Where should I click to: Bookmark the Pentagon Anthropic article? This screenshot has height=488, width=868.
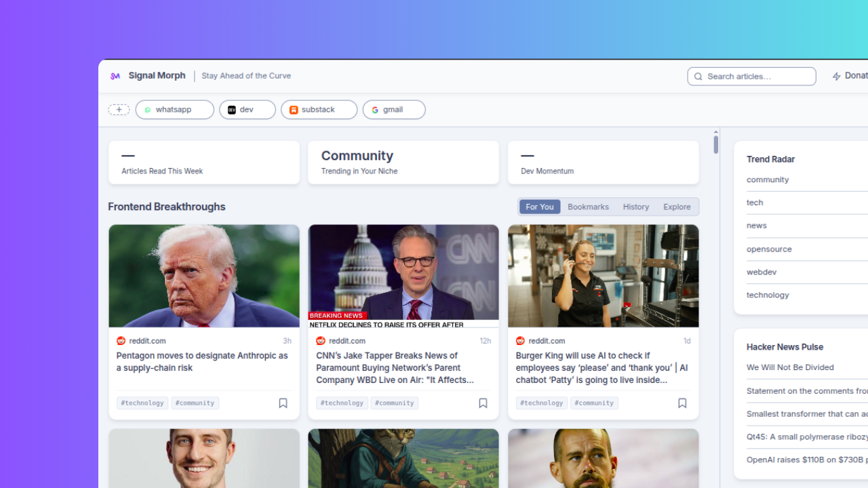[283, 403]
